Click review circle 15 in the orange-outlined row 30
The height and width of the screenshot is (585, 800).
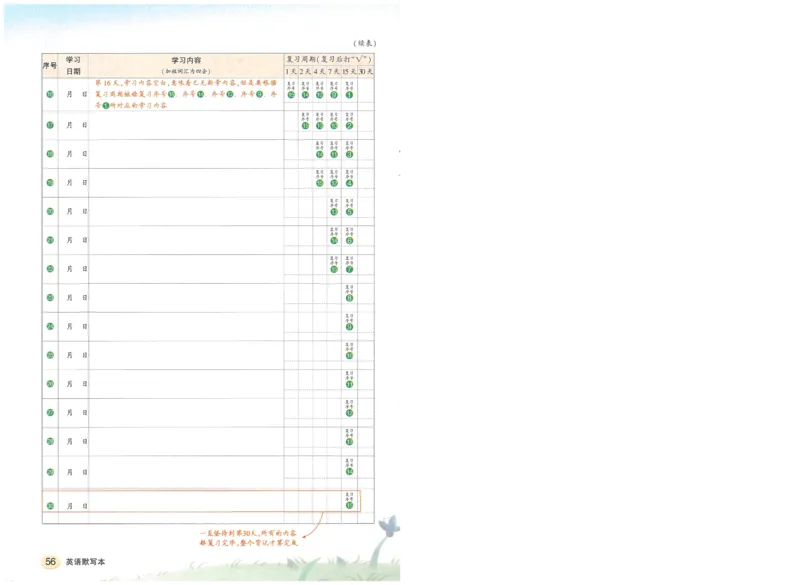click(349, 505)
